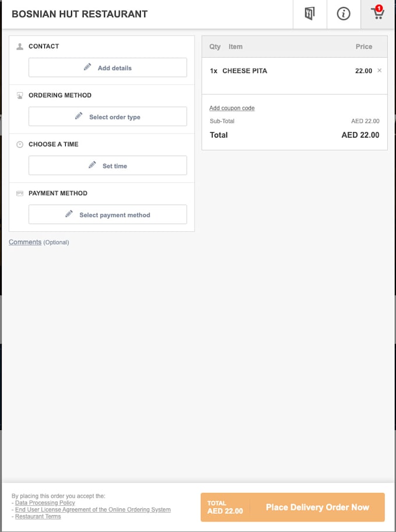Click the payment card icon
Screen dimensions: 396x532
click(x=20, y=193)
